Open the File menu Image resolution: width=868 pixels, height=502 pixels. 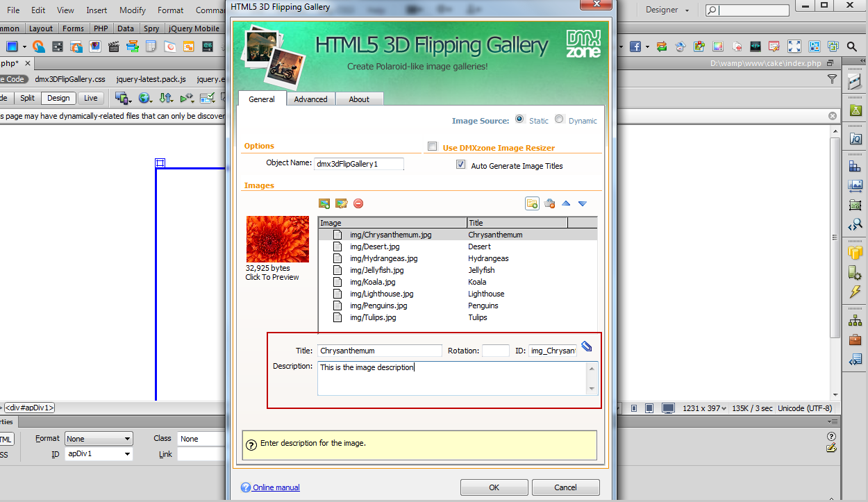tap(13, 10)
